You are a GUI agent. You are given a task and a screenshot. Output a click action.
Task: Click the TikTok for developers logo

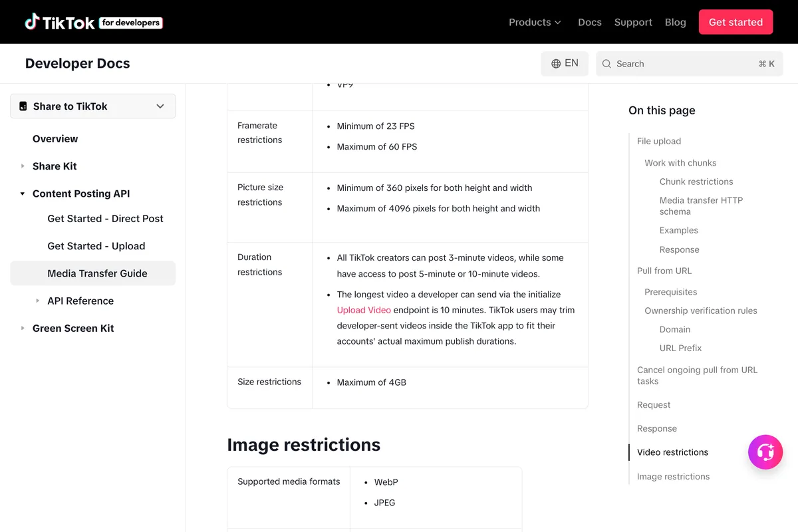point(94,22)
